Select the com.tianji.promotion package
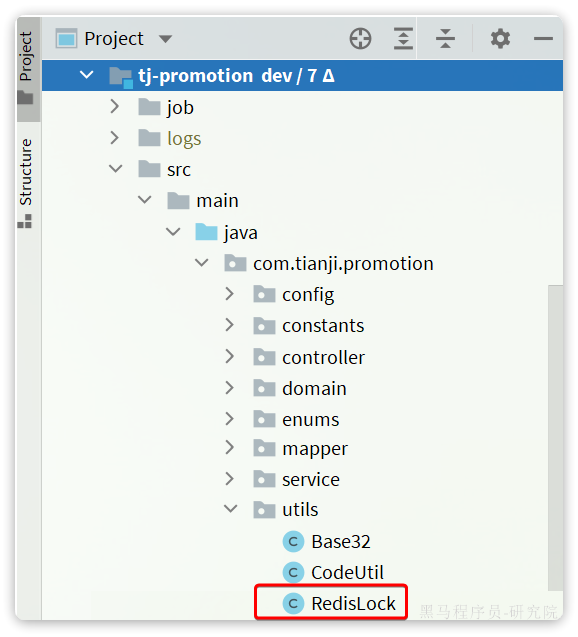 pyautogui.click(x=329, y=264)
